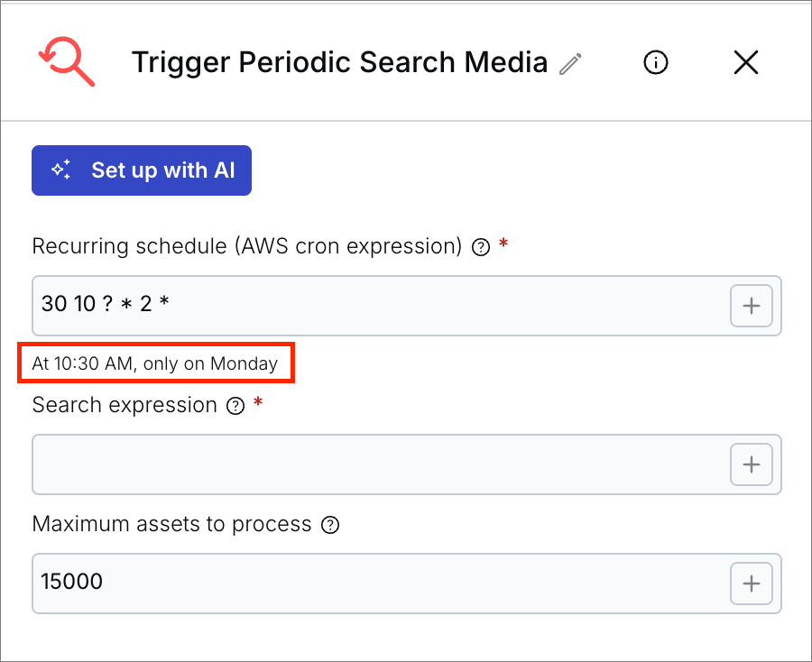Click the Maximum assets field showing 15000
The width and height of the screenshot is (812, 662).
pyautogui.click(x=379, y=584)
